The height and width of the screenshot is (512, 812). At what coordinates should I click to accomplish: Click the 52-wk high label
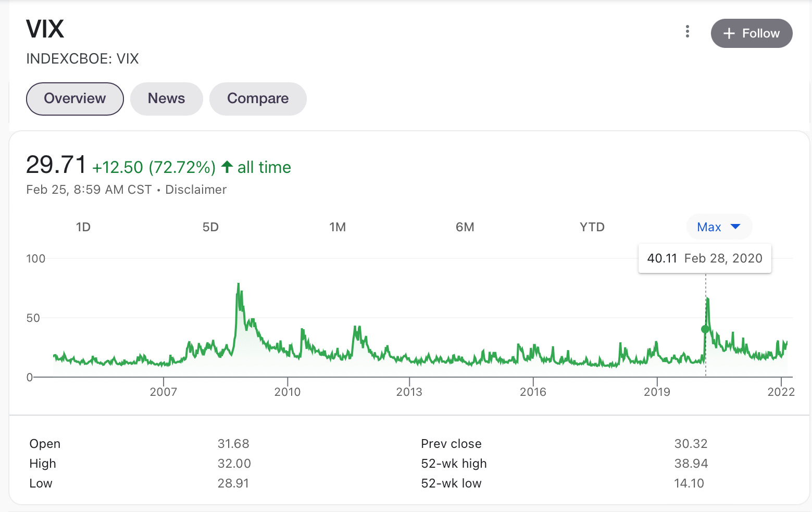pos(454,464)
